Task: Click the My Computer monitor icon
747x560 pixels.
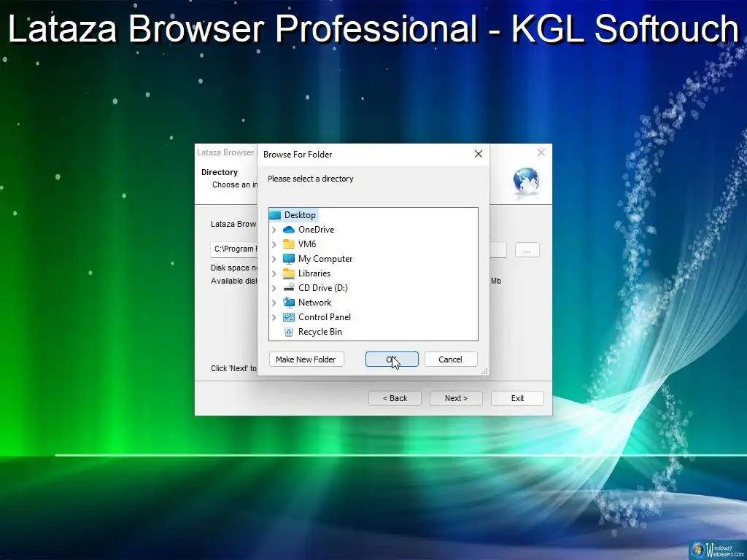Action: (x=289, y=259)
